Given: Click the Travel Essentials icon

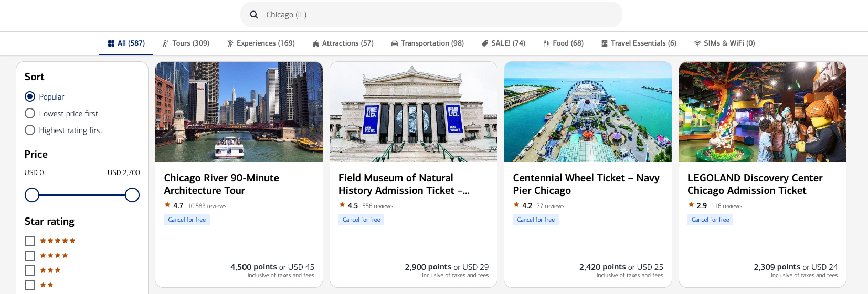Looking at the screenshot, I should tap(605, 43).
